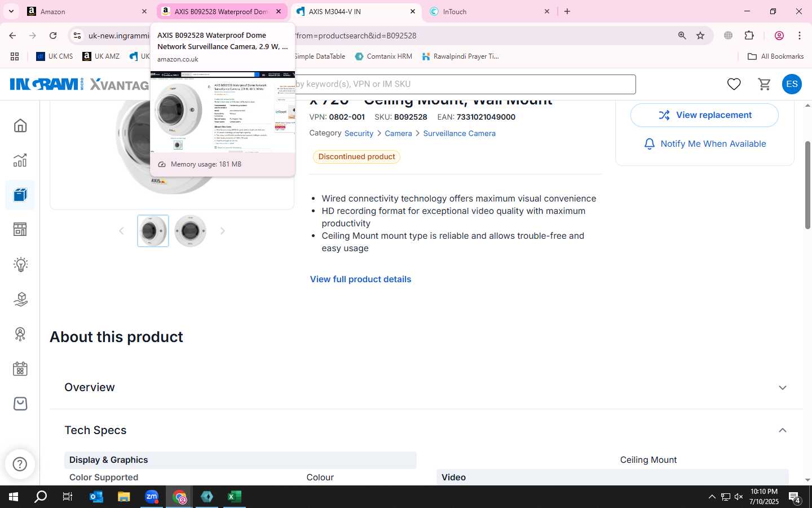Open the All Bookmarks folder
Viewport: 812px width, 508px height.
[775, 56]
